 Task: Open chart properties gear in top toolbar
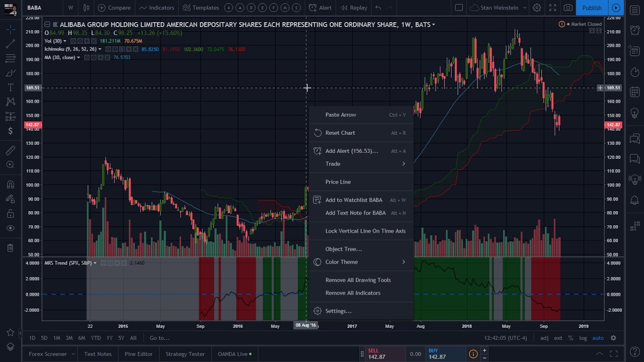point(537,8)
